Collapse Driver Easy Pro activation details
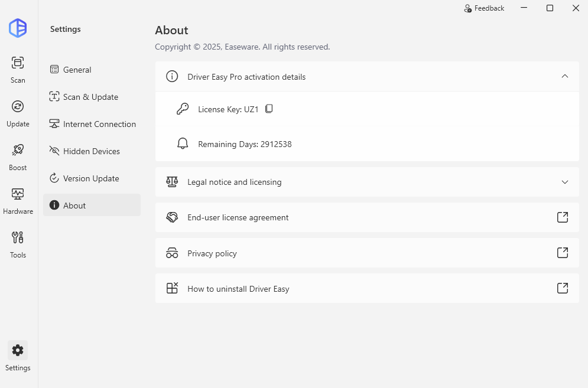The height and width of the screenshot is (388, 588). [564, 76]
